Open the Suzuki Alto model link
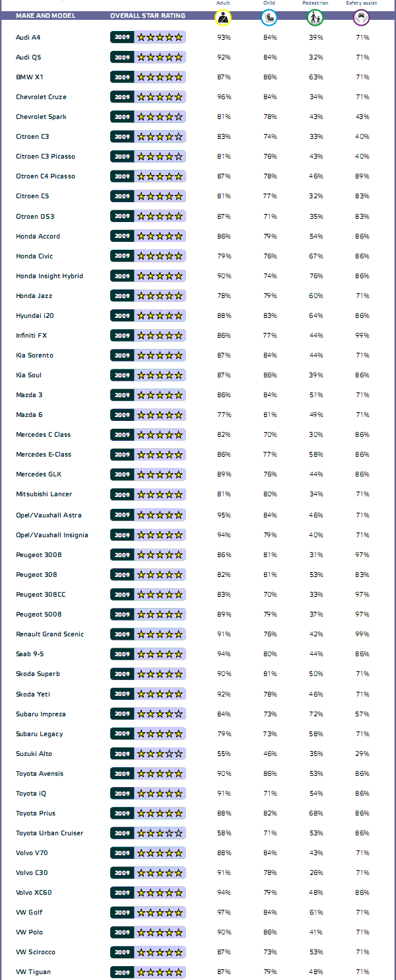 pyautogui.click(x=34, y=754)
